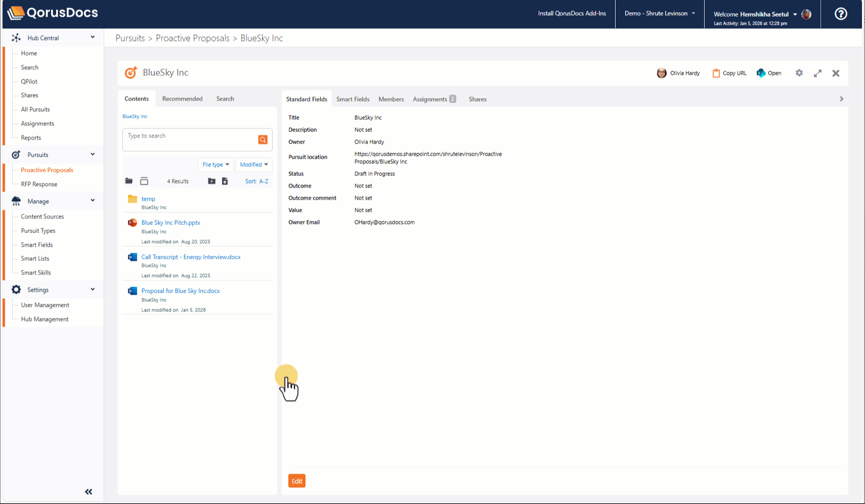
Task: Open the help question mark icon
Action: coord(841,14)
